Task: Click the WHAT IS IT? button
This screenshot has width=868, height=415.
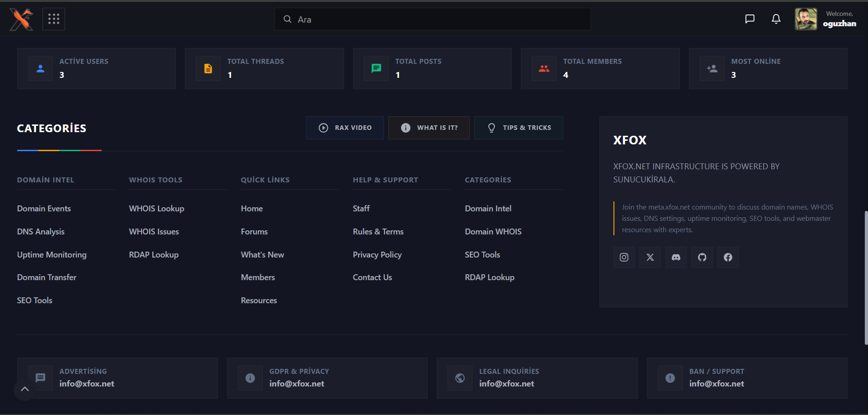Action: coord(429,128)
